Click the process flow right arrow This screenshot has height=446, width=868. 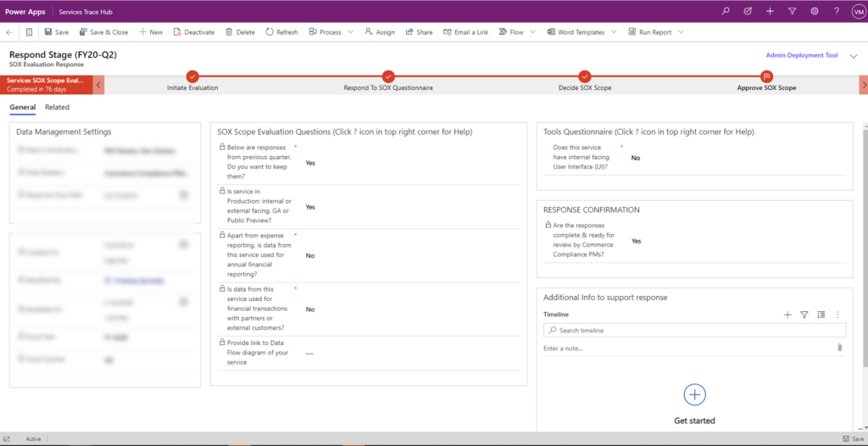864,85
